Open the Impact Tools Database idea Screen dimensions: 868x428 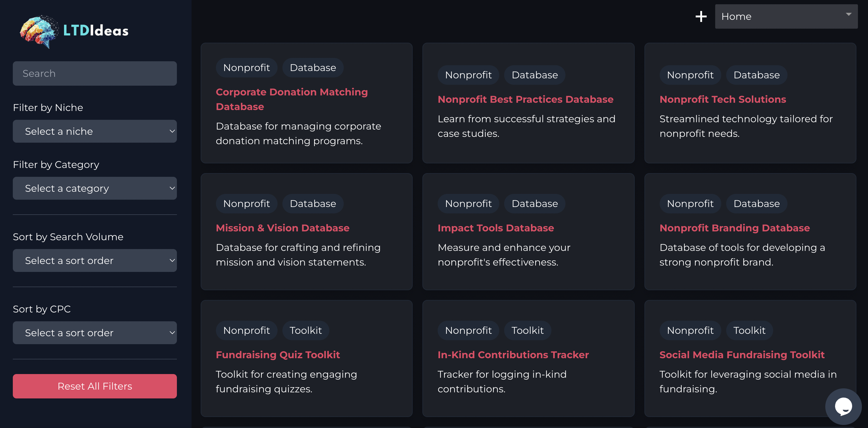(x=495, y=228)
